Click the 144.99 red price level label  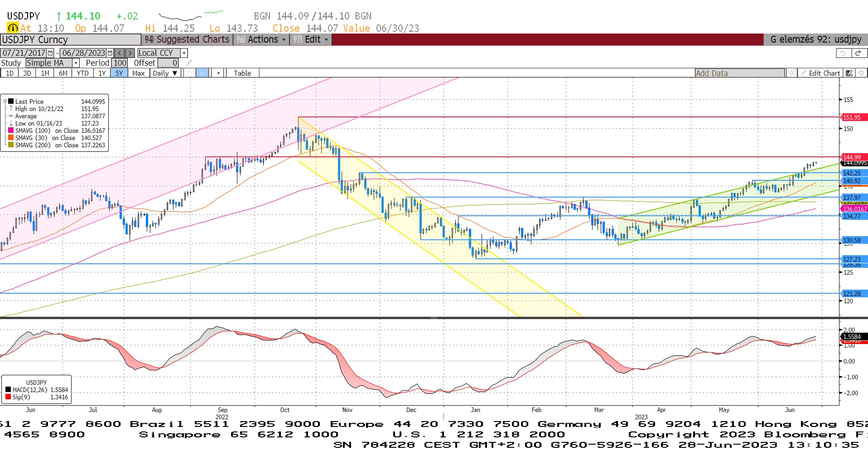[x=854, y=157]
